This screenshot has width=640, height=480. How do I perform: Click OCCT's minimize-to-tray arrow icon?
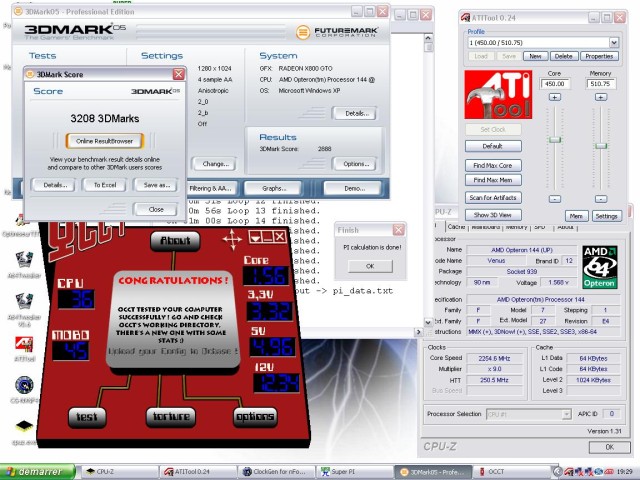[255, 237]
